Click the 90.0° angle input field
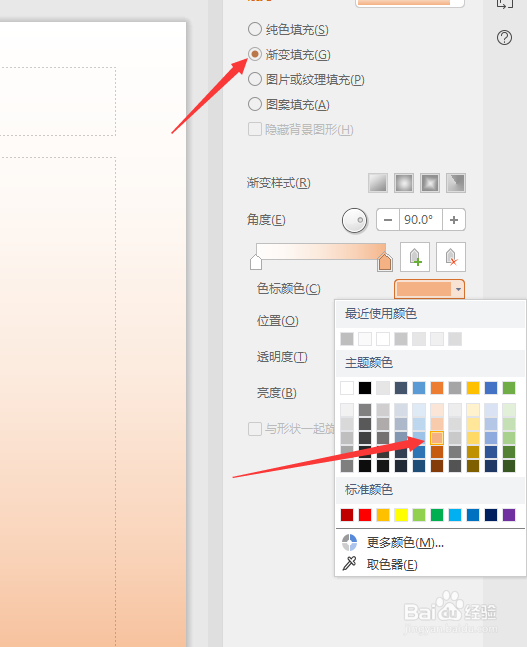The height and width of the screenshot is (647, 527). click(421, 220)
